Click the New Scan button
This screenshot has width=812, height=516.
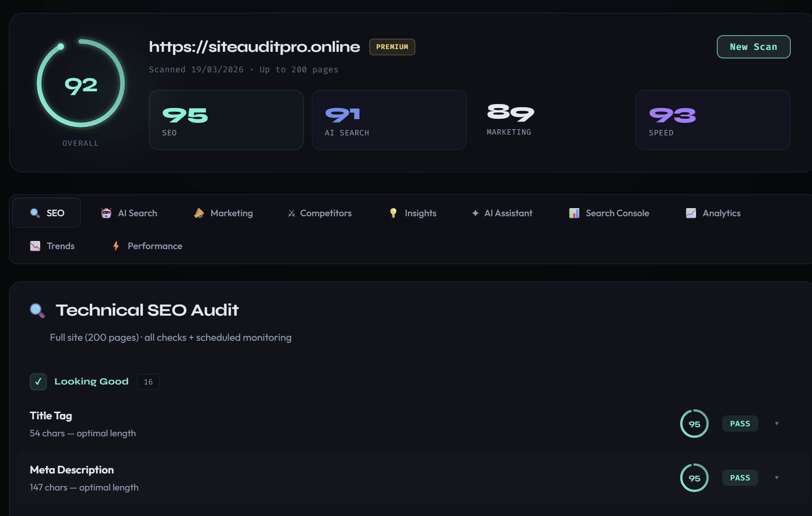[x=753, y=46]
